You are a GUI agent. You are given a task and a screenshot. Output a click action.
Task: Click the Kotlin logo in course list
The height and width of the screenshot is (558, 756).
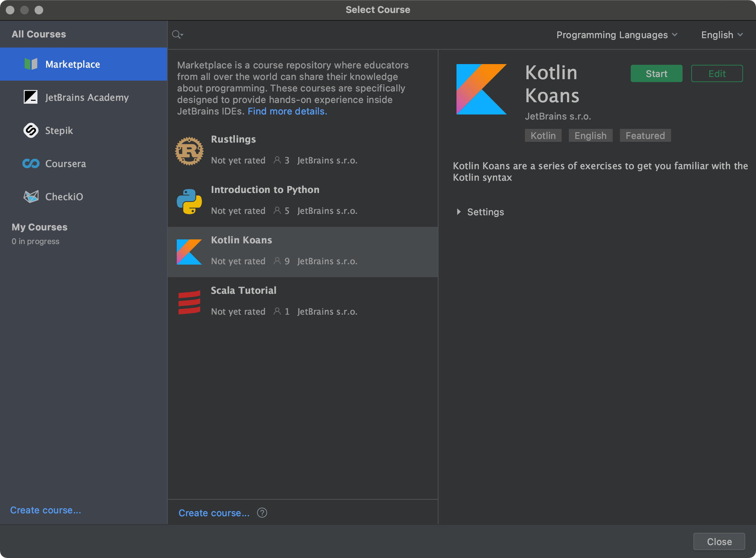tap(189, 252)
